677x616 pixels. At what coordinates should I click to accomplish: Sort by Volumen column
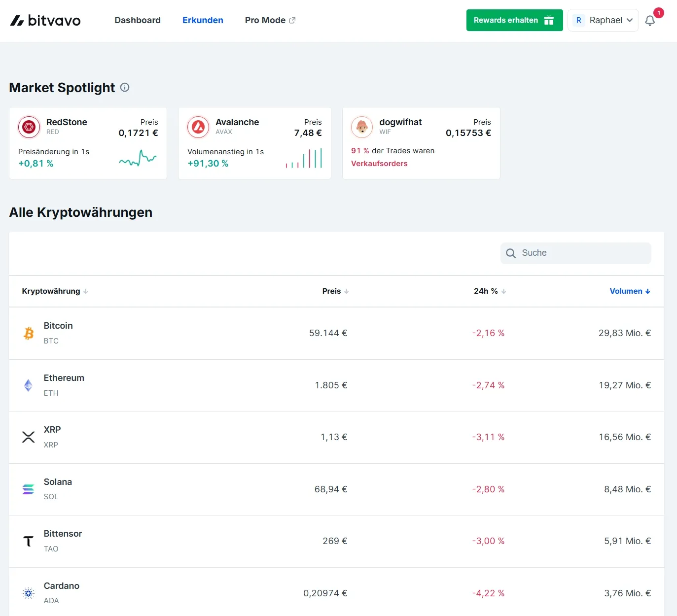(x=630, y=291)
